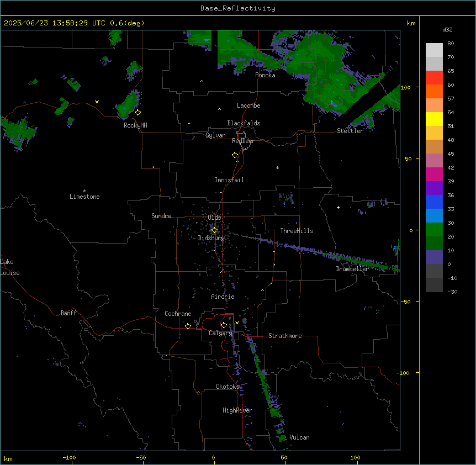Select the Ponoka label
This screenshot has width=476, height=465.
tap(265, 75)
